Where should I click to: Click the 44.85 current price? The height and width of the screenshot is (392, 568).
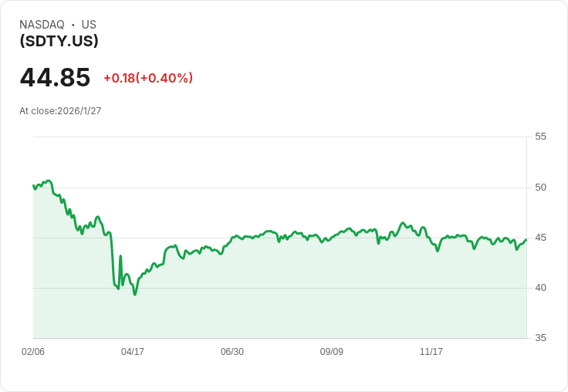coord(55,77)
